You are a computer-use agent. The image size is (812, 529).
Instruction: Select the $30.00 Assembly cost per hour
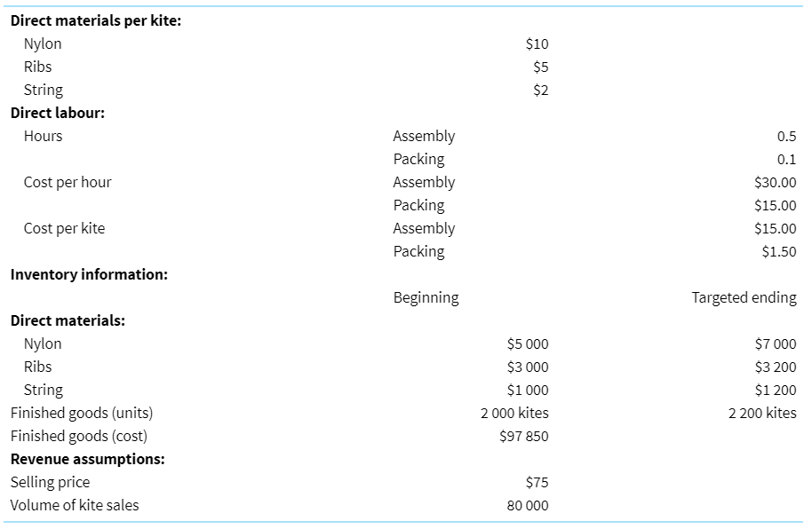click(776, 182)
